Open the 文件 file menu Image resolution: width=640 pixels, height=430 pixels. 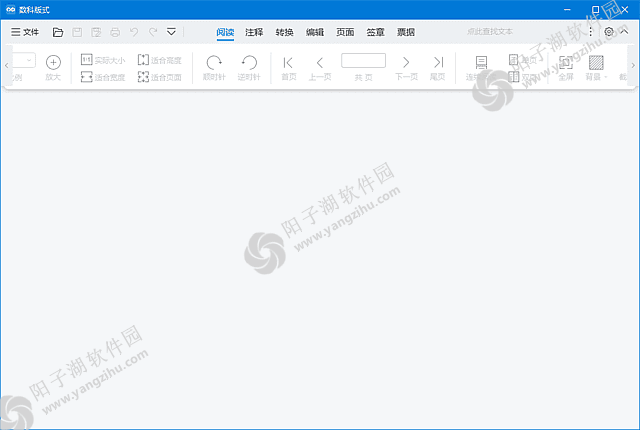tap(25, 32)
